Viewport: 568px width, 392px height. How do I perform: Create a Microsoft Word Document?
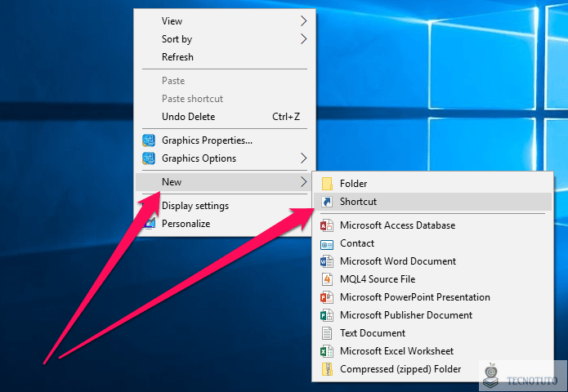click(x=432, y=261)
